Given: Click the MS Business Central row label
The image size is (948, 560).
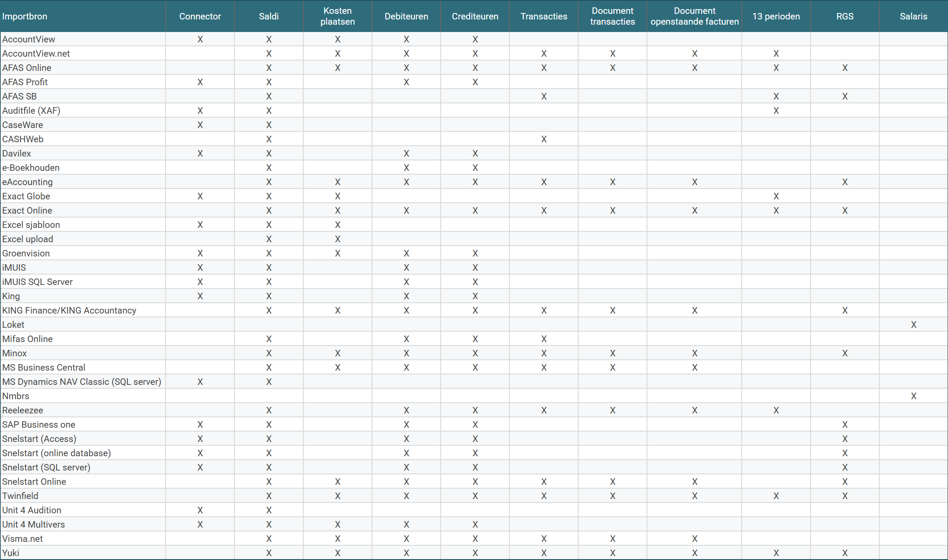Looking at the screenshot, I should coord(44,368).
